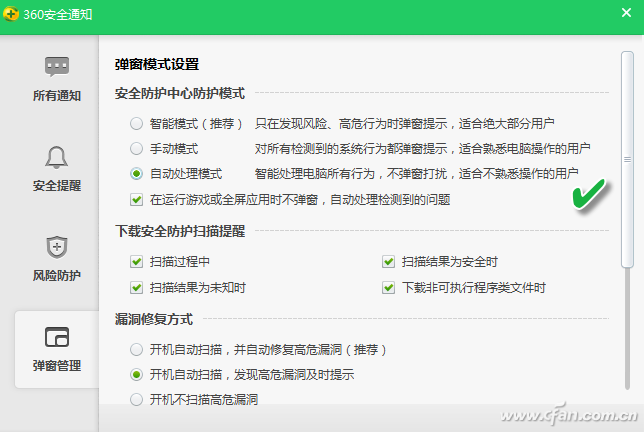Image resolution: width=644 pixels, height=432 pixels.
Task: Open 所有通知 speech bubble icon
Action: click(x=57, y=67)
